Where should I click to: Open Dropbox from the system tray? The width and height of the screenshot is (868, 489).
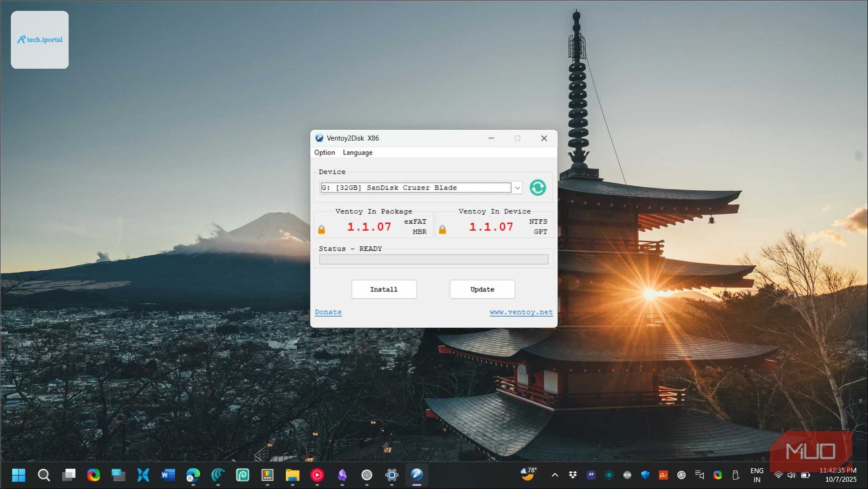click(573, 475)
